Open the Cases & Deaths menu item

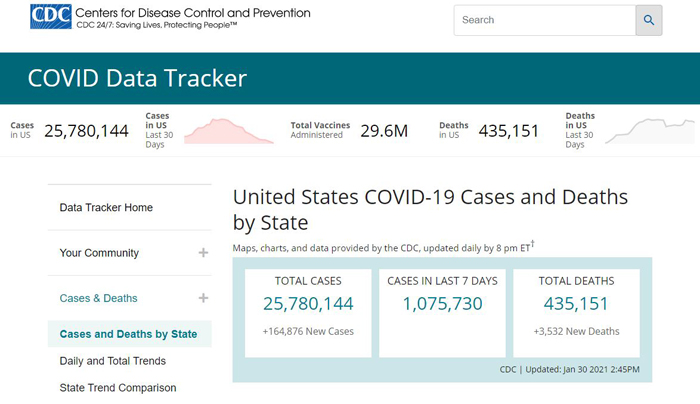[99, 298]
